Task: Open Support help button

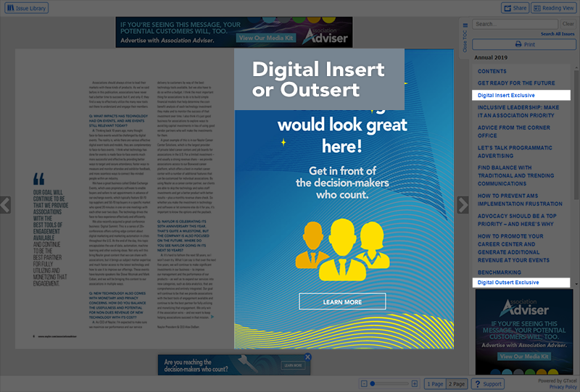Action: [488, 384]
